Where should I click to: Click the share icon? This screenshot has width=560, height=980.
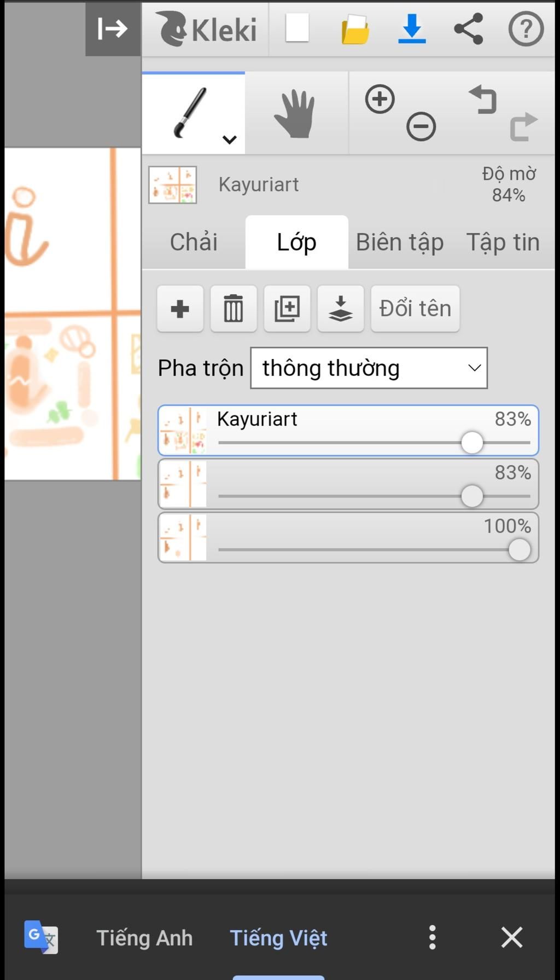[x=469, y=28]
